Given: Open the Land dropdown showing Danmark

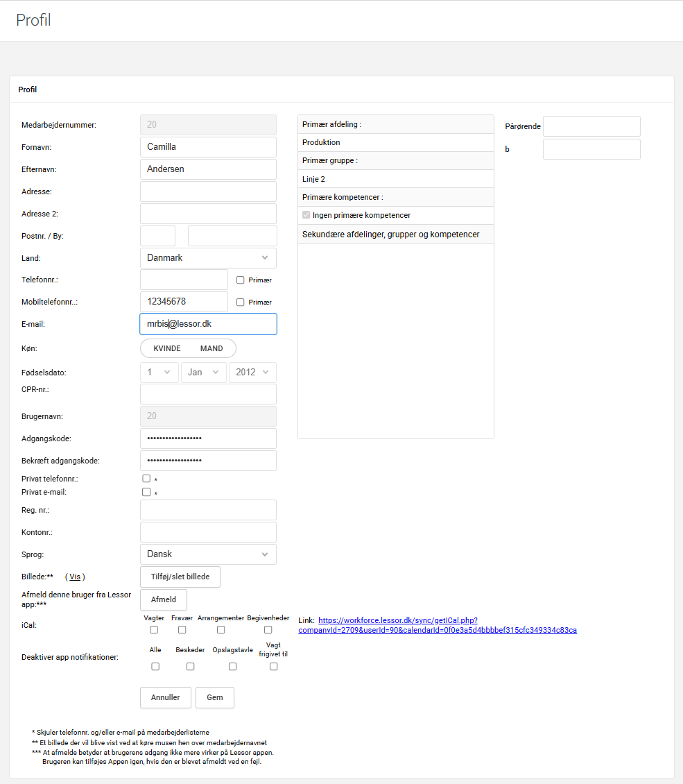Looking at the screenshot, I should [208, 258].
